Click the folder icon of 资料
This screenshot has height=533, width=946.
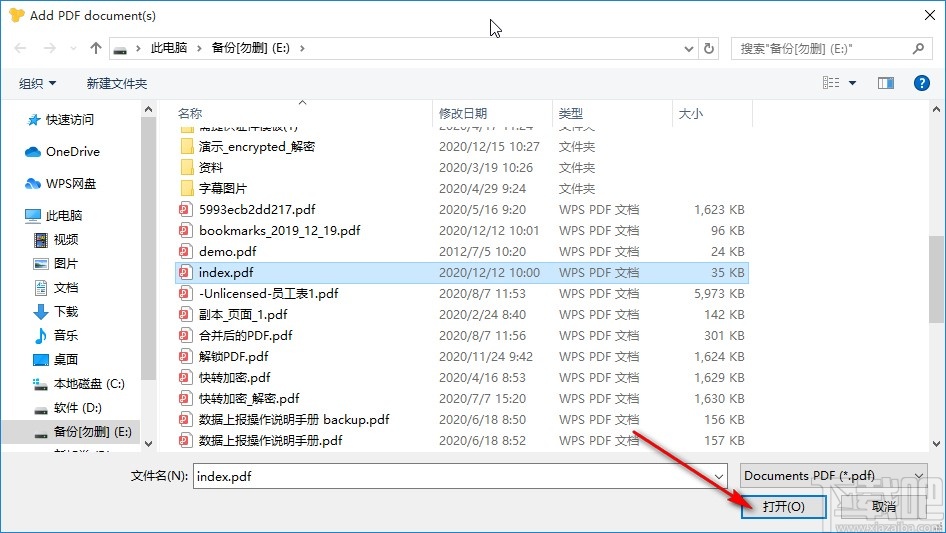point(187,167)
